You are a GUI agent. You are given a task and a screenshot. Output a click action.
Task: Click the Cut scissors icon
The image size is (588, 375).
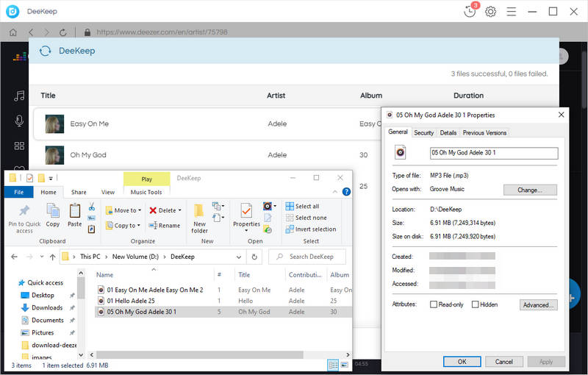91,206
